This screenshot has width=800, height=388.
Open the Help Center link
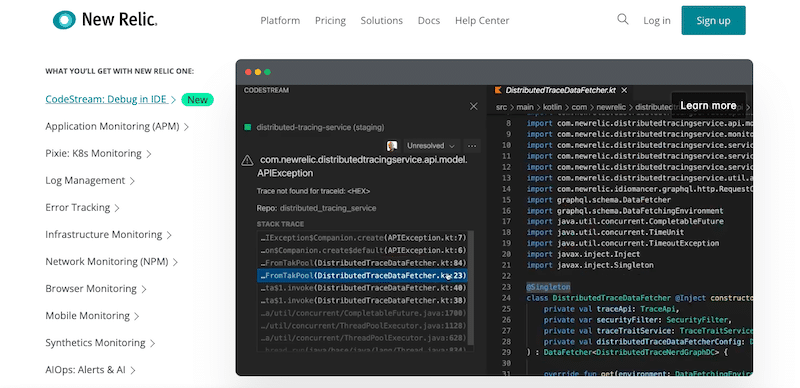click(x=482, y=20)
